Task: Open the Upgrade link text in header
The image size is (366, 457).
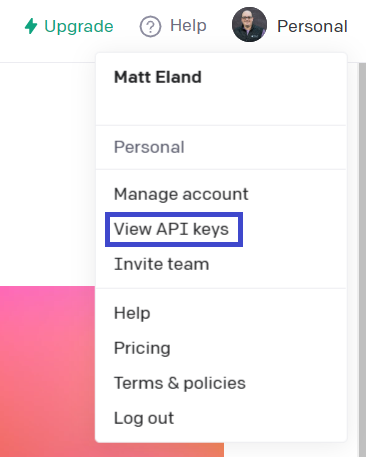Action: tap(79, 26)
